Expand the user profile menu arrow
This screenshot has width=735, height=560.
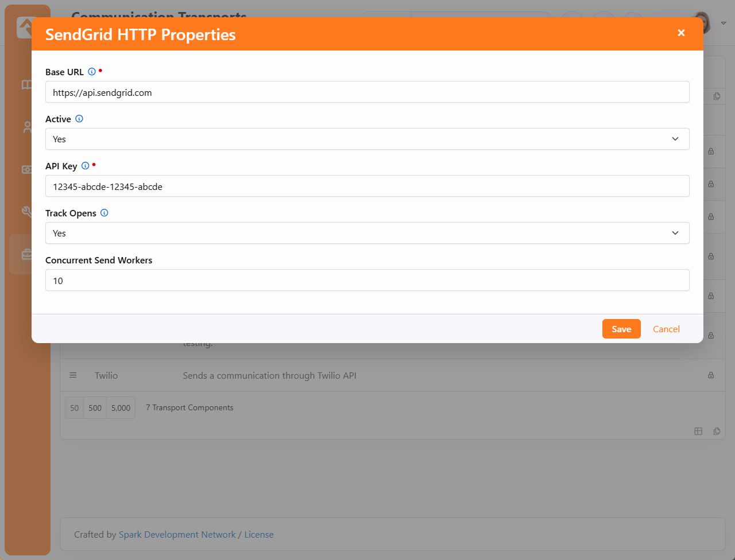pos(724,23)
